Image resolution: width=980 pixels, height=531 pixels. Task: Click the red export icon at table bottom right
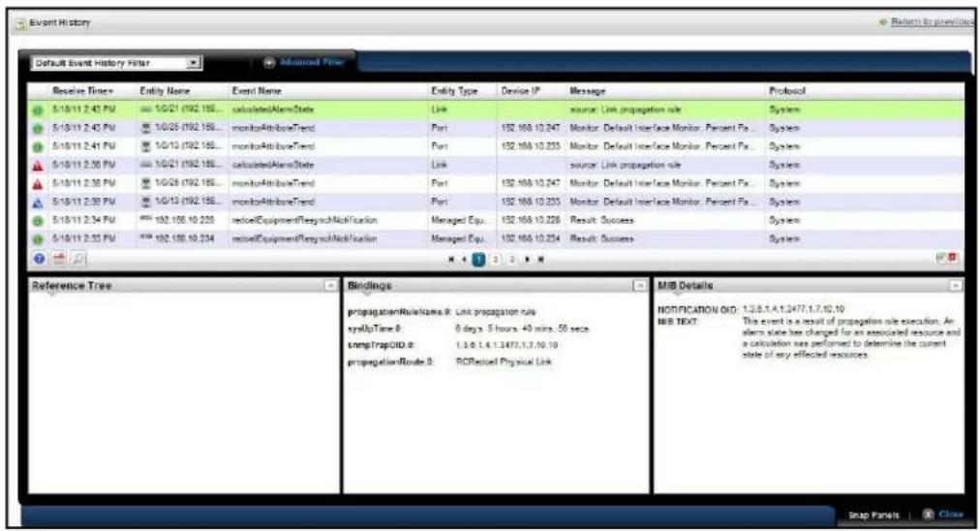pyautogui.click(x=953, y=258)
